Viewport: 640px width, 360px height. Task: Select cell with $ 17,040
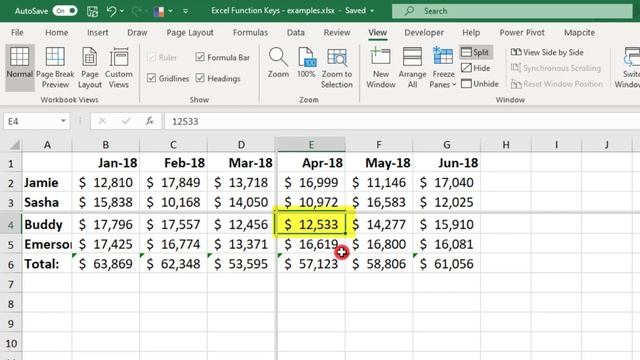447,182
